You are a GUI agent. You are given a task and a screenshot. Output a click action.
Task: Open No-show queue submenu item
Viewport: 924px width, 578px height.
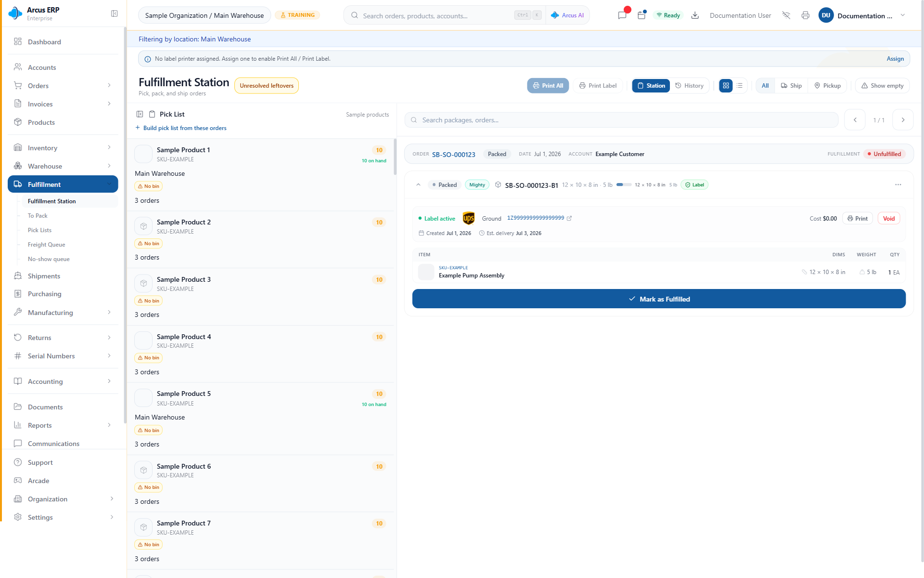49,259
